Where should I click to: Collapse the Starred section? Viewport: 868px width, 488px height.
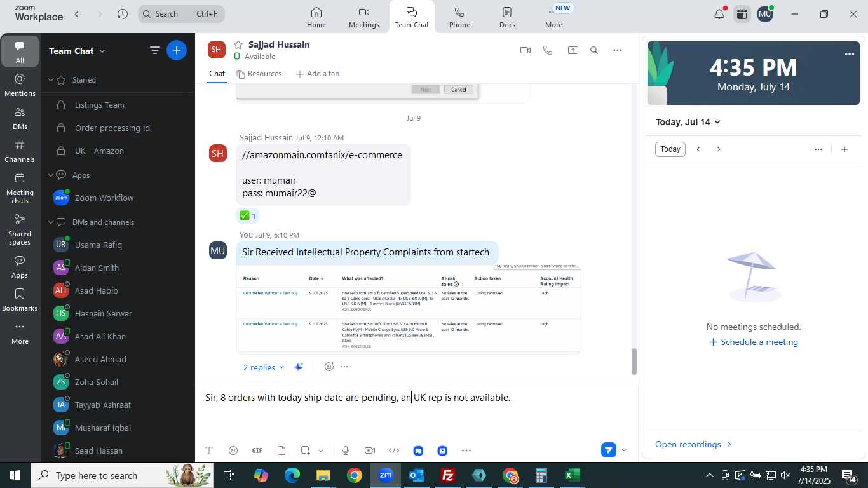51,80
